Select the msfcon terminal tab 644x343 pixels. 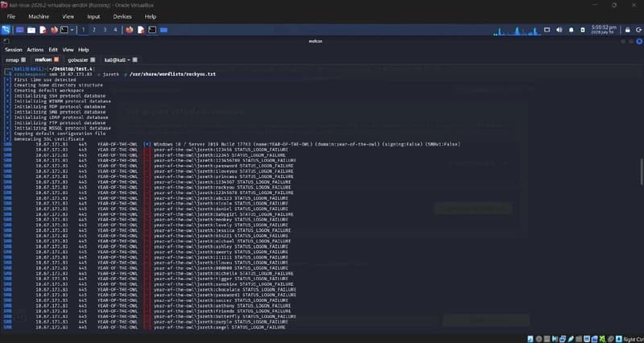point(44,60)
